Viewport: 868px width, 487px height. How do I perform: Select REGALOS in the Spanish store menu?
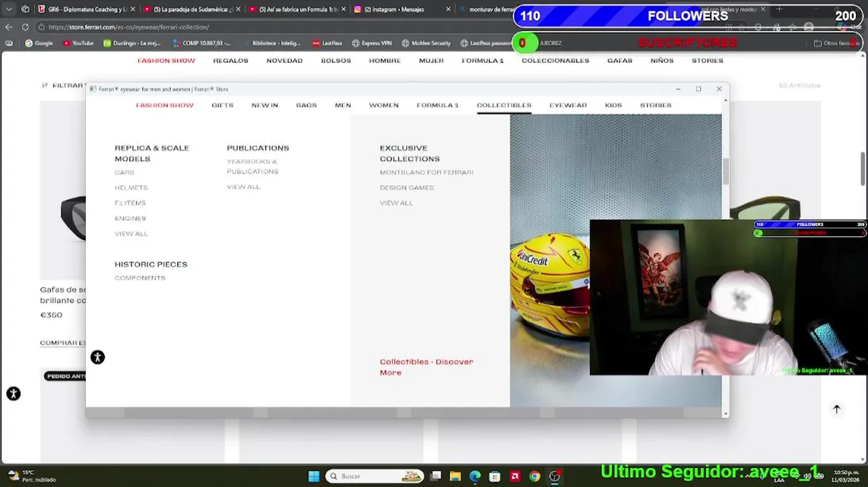[x=231, y=61]
